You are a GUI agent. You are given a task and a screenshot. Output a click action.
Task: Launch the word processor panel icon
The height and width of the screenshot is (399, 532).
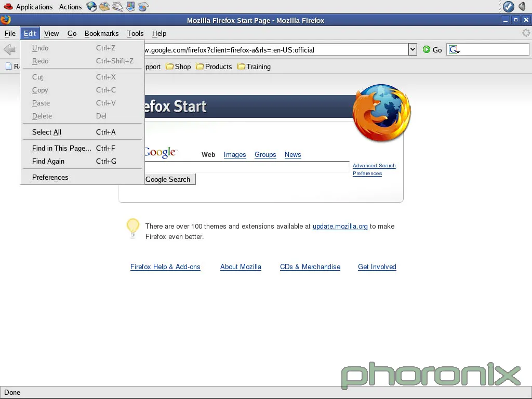pyautogui.click(x=117, y=6)
